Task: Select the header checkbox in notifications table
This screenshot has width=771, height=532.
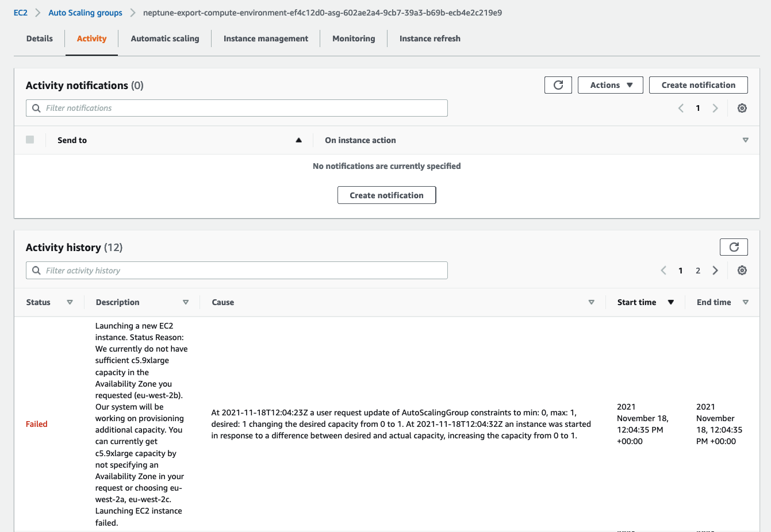Action: tap(30, 140)
